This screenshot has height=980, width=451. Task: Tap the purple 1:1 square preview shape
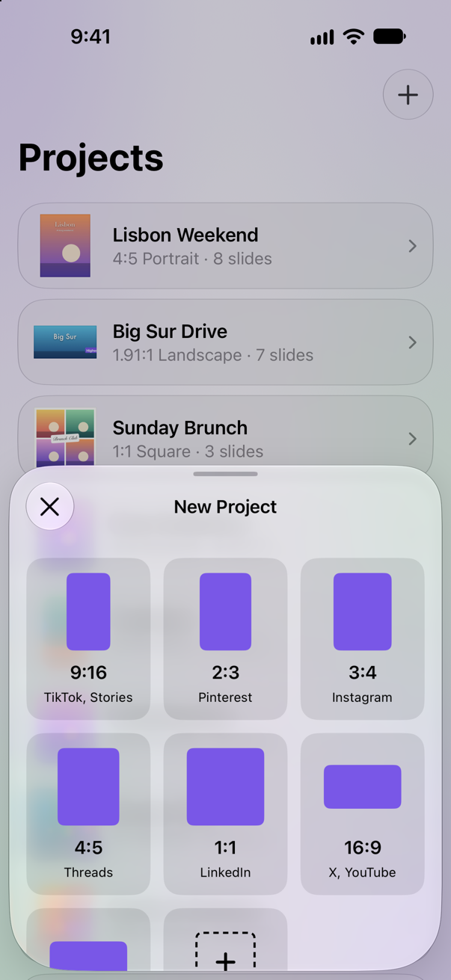coord(225,786)
